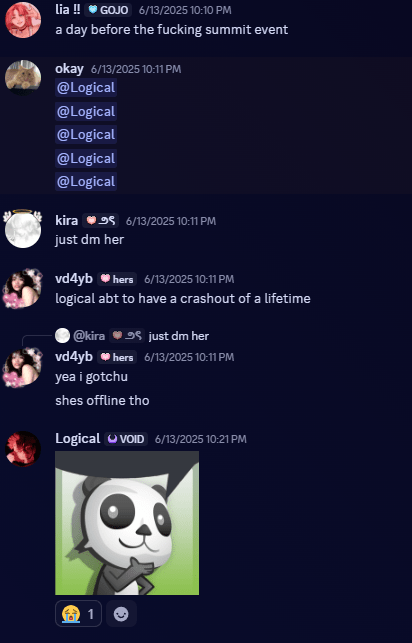Open Logical's dark red avatar
This screenshot has height=643, width=412.
pos(23,449)
